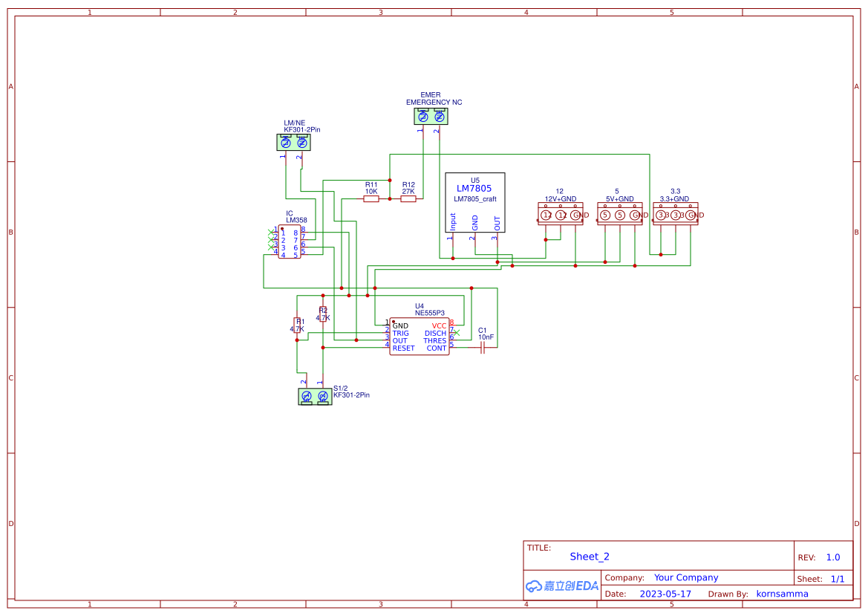Click the S1/2 KF301-2Pin terminal block

(314, 397)
